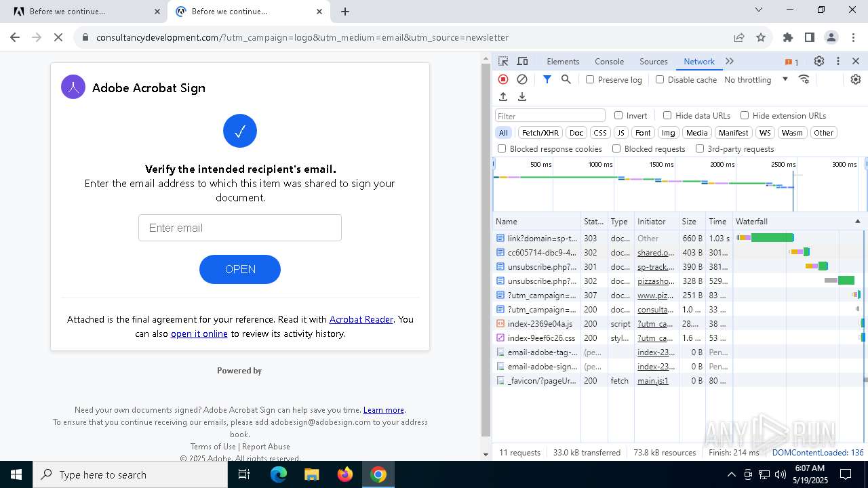868x488 pixels.
Task: Check the Invert filter checkbox
Action: (618, 115)
